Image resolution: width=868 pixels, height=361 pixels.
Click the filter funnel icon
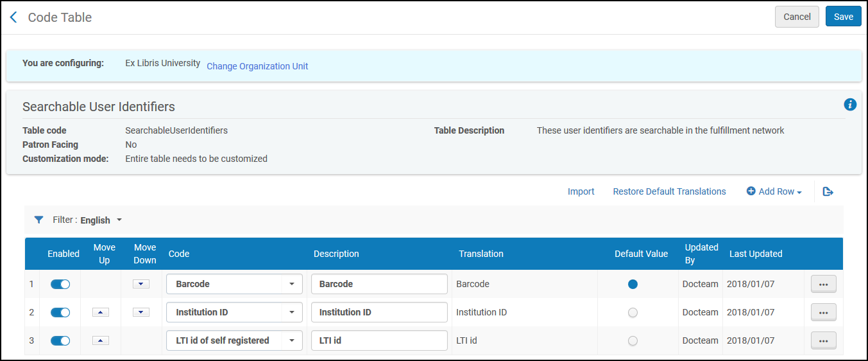pyautogui.click(x=39, y=220)
